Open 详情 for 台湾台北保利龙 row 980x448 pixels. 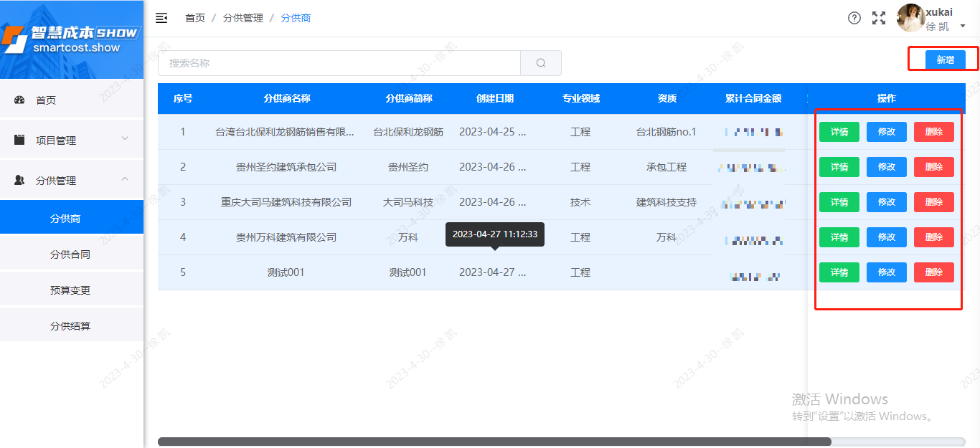click(x=839, y=131)
